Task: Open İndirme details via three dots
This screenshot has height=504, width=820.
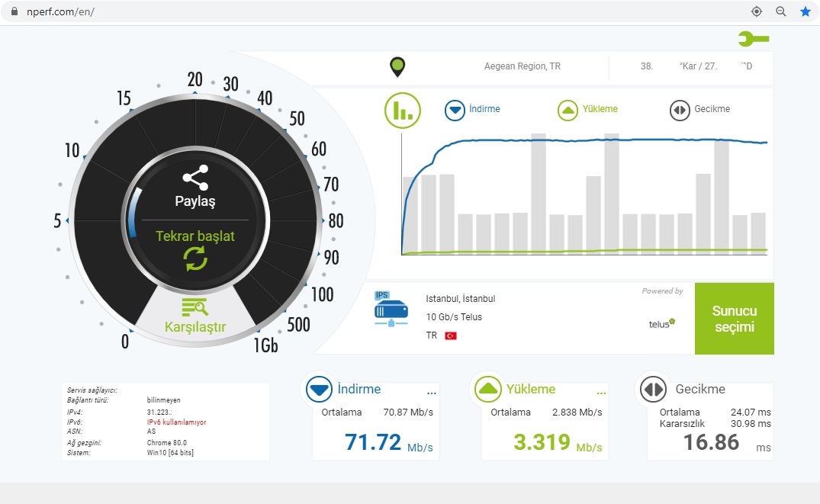Action: point(432,393)
